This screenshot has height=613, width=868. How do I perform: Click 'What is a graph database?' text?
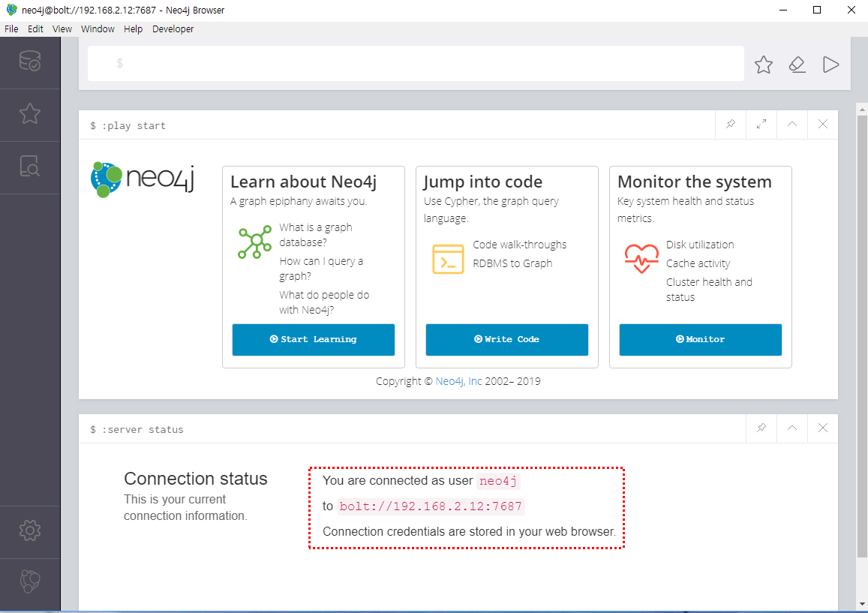pos(316,235)
